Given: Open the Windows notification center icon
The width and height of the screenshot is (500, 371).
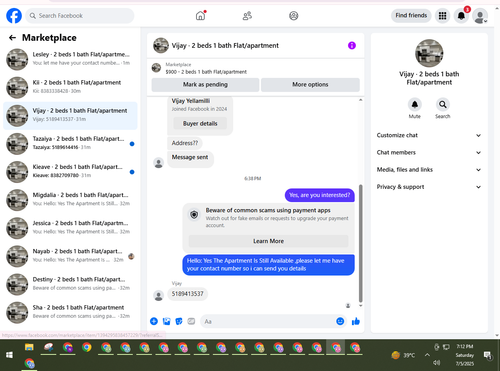Looking at the screenshot, I should (x=488, y=356).
